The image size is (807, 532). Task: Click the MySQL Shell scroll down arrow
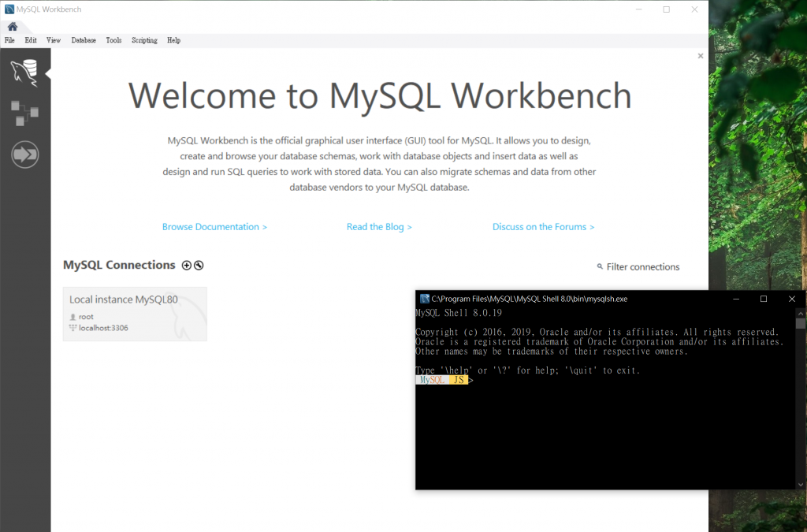click(x=801, y=485)
